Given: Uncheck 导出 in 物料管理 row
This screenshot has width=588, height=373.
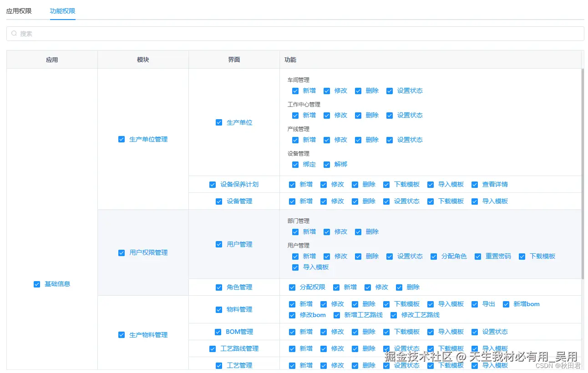Looking at the screenshot, I should click(x=475, y=304).
